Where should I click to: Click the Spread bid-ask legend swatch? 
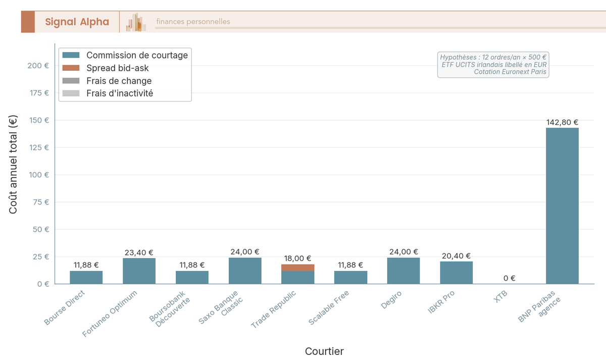point(71,68)
